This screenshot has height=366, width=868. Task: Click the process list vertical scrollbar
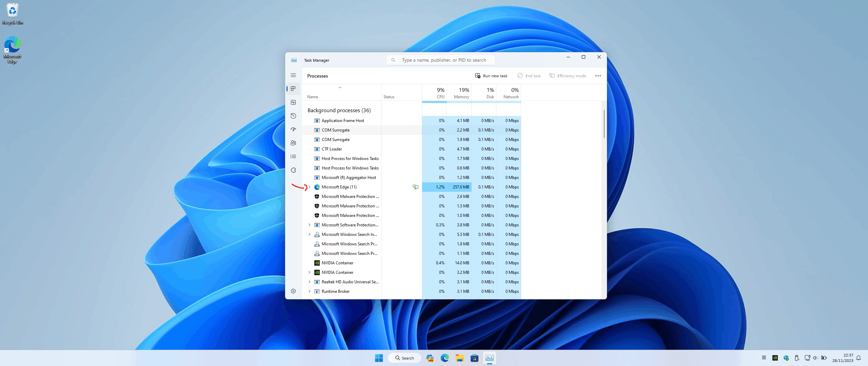click(x=604, y=124)
